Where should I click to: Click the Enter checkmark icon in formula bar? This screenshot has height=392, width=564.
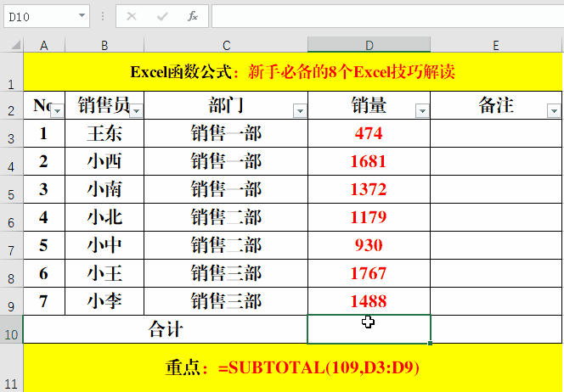(161, 16)
